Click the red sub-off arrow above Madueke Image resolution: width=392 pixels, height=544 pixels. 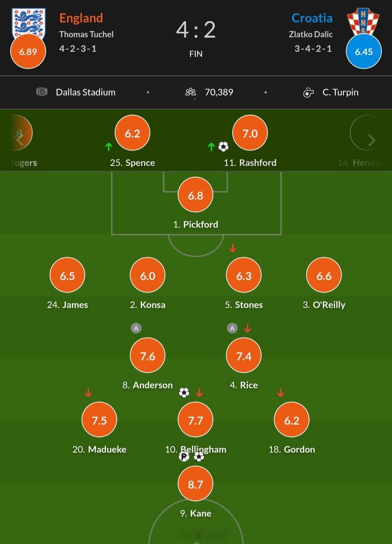pyautogui.click(x=88, y=393)
